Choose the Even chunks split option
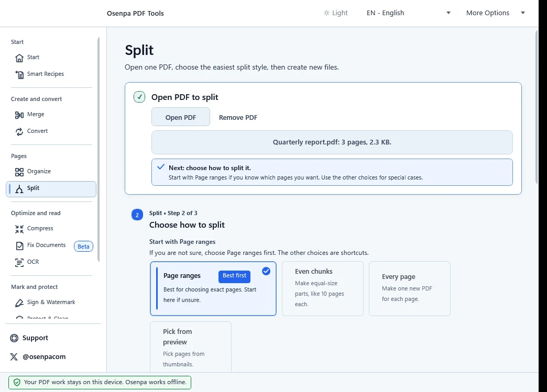The width and height of the screenshot is (547, 392). tap(322, 288)
